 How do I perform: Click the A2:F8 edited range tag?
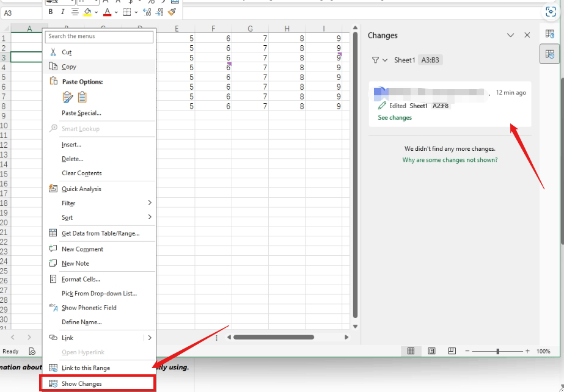[441, 106]
